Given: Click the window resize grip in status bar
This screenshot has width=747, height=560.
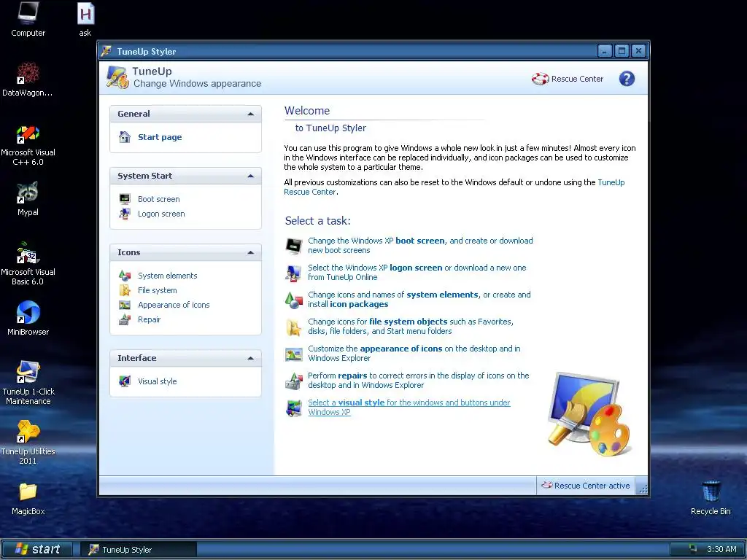Looking at the screenshot, I should click(642, 489).
